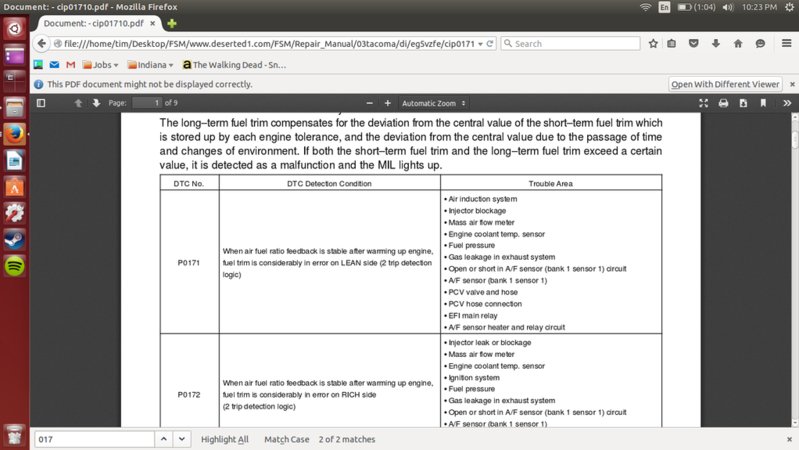
Task: Show bookmarks list icon
Action: 672,44
